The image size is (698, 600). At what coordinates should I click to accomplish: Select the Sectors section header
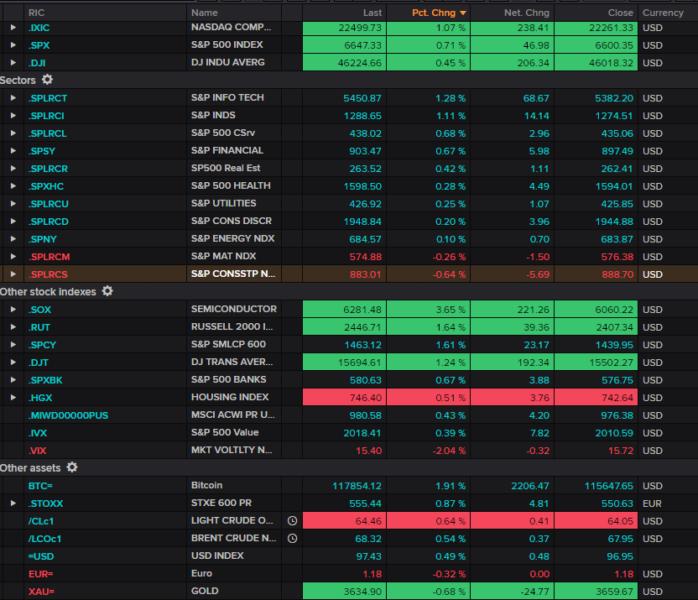[x=18, y=80]
